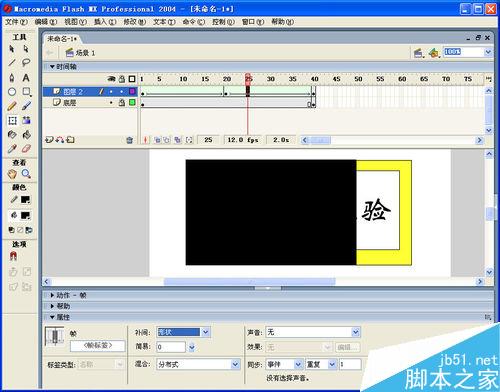Select the Pen tool
This screenshot has width=500, height=392.
pyautogui.click(x=12, y=78)
